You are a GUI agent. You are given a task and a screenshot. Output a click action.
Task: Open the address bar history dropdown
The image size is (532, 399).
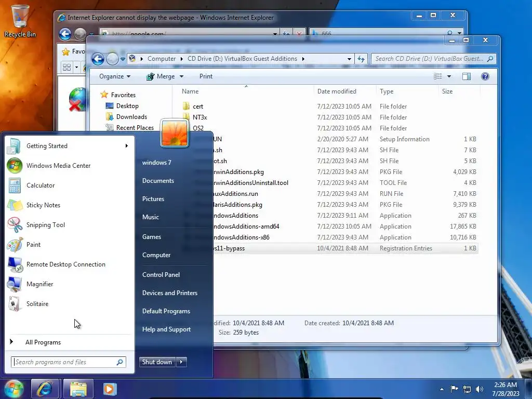click(349, 59)
